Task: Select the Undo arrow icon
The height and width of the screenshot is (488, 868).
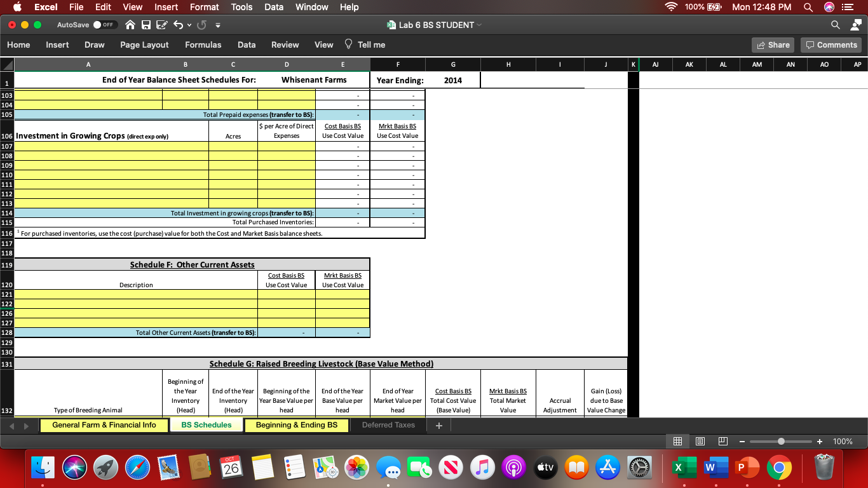Action: click(x=179, y=24)
